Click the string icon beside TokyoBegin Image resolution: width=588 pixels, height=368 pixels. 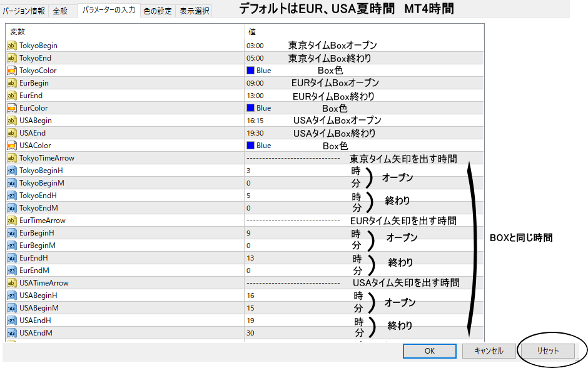(x=11, y=46)
